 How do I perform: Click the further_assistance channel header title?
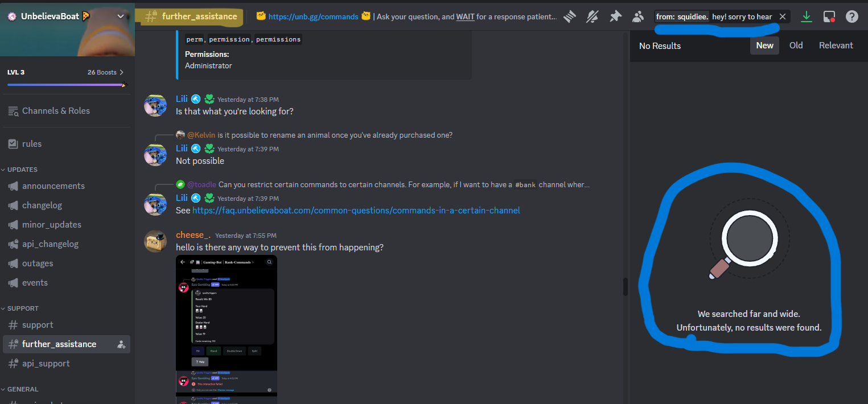(x=199, y=17)
